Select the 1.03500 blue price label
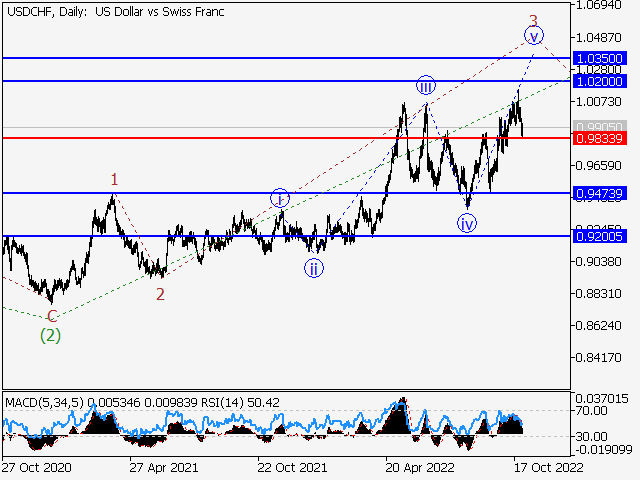Image resolution: width=640 pixels, height=480 pixels. tap(600, 58)
